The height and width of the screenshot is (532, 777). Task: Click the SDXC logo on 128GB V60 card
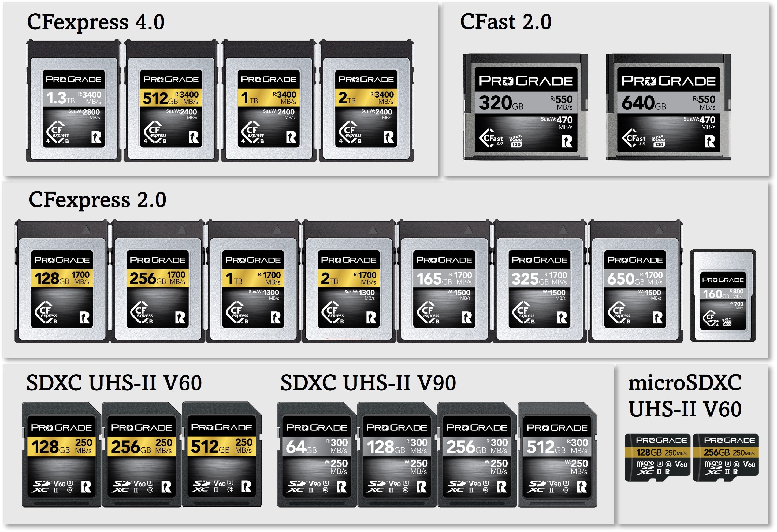coord(41,486)
